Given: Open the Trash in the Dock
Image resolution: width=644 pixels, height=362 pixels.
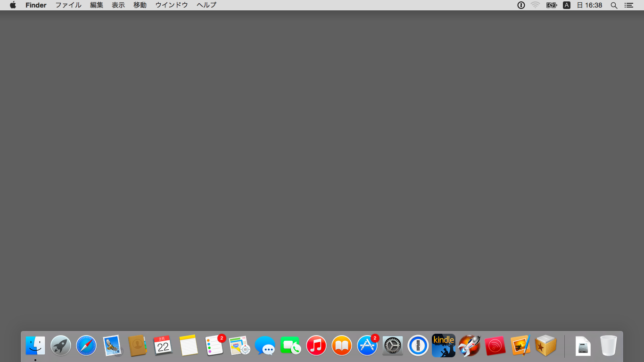Looking at the screenshot, I should [x=609, y=346].
